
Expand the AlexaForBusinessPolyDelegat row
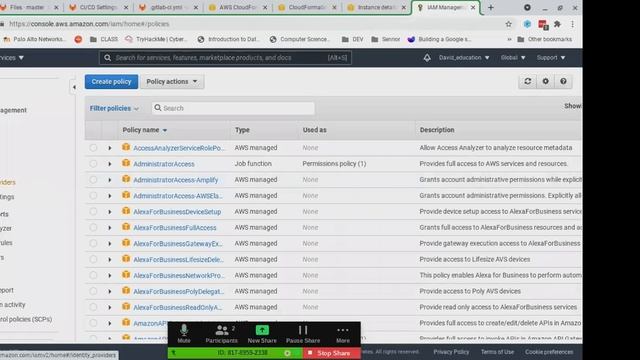109,291
